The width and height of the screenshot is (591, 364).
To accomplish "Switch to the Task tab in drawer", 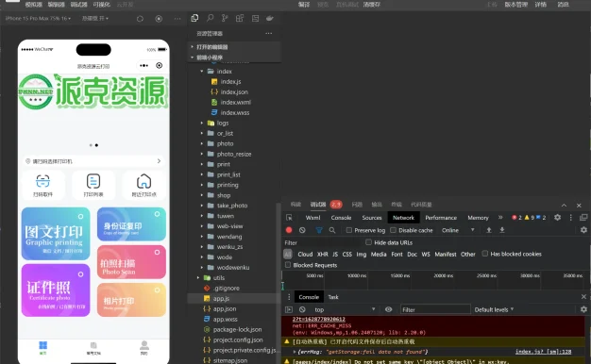I will 333,297.
